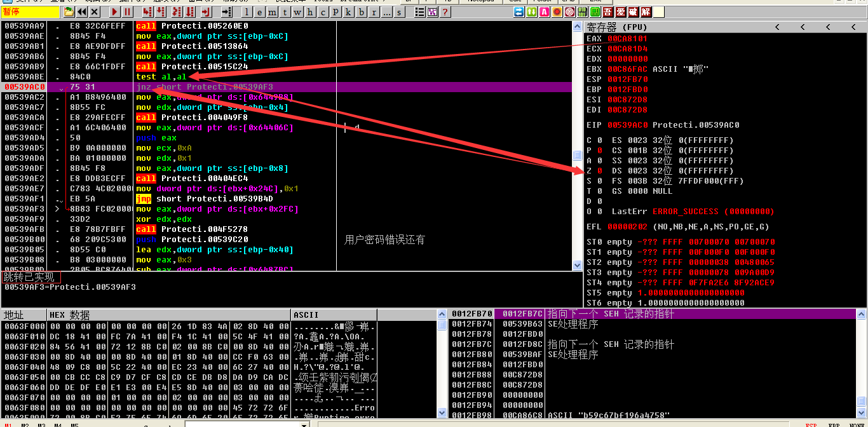Screen dimensions: 868x427
Task: Open breakpoints window with the 'b' button
Action: (360, 12)
